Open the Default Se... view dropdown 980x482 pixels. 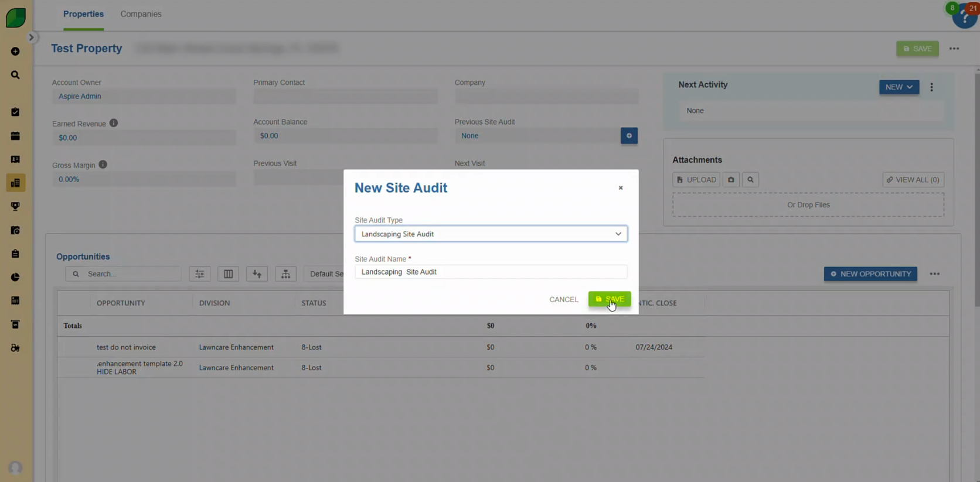pos(325,274)
